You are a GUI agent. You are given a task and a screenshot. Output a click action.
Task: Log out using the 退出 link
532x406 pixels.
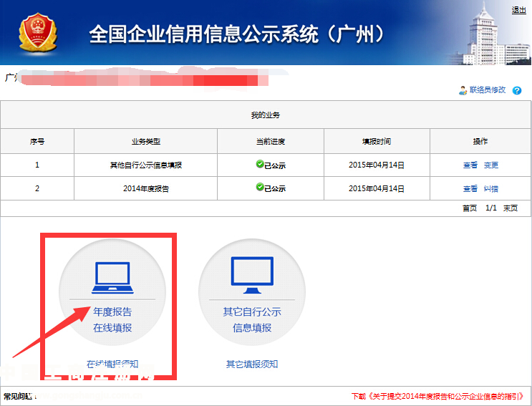tap(518, 10)
